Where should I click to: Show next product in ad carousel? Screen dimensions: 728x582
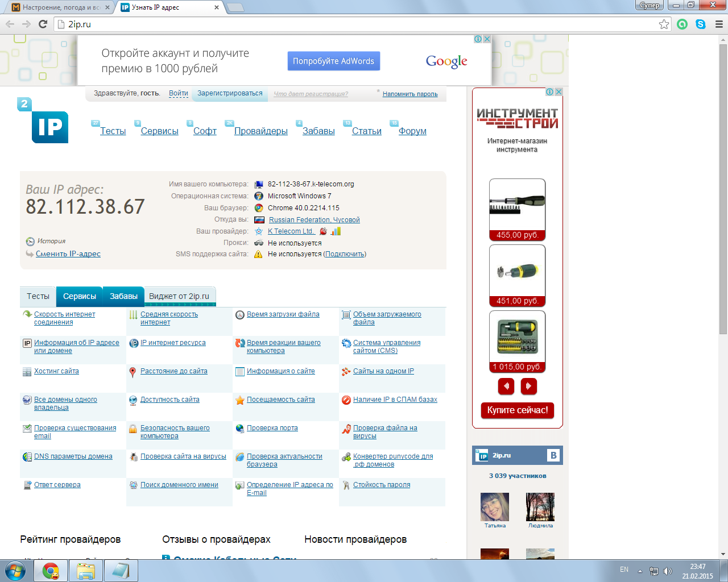[x=528, y=386]
